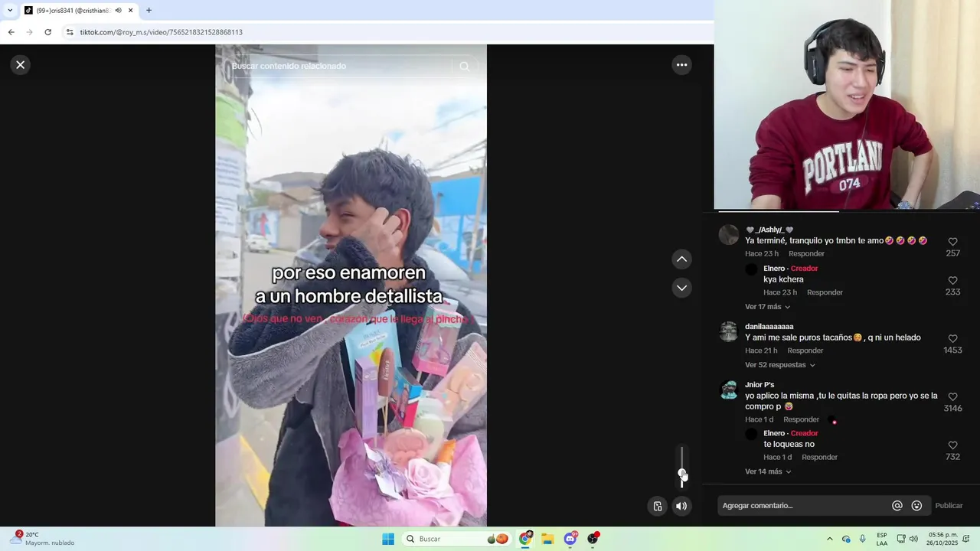This screenshot has width=980, height=551.
Task: Click username 'Jnior P's'
Action: 759,385
